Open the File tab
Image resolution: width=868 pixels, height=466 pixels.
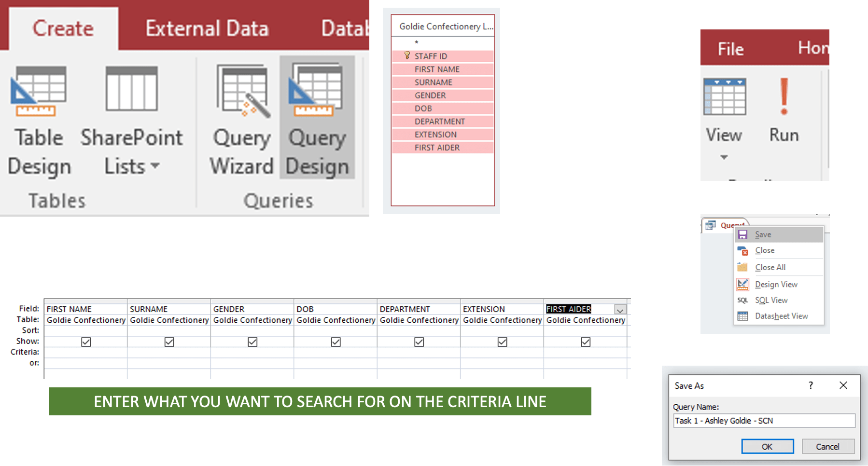click(x=730, y=49)
